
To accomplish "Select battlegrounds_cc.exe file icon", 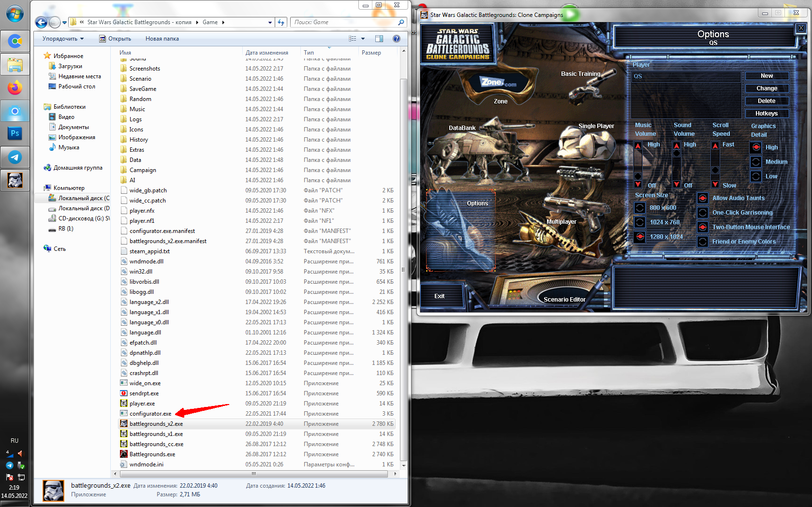I will pyautogui.click(x=124, y=444).
